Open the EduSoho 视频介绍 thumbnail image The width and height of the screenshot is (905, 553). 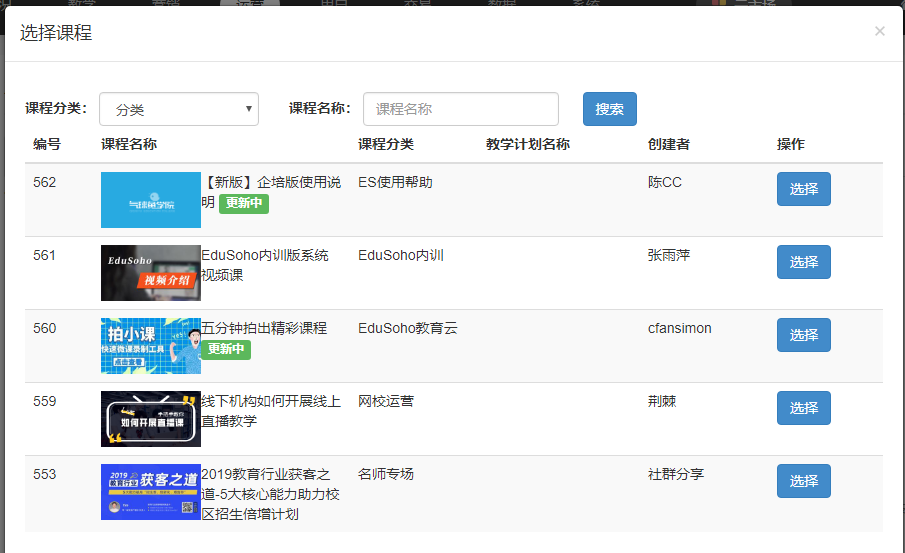(x=150, y=273)
